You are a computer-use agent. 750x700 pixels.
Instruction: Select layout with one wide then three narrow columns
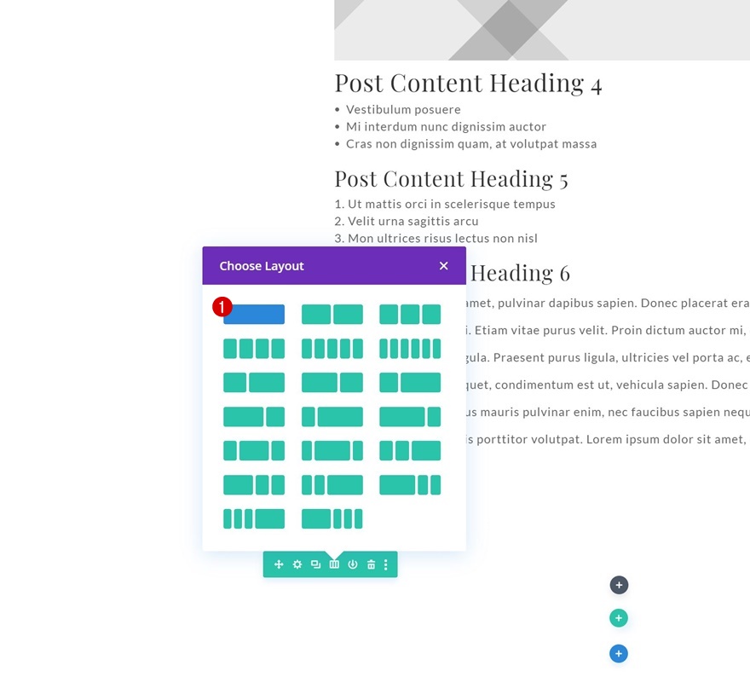(332, 518)
